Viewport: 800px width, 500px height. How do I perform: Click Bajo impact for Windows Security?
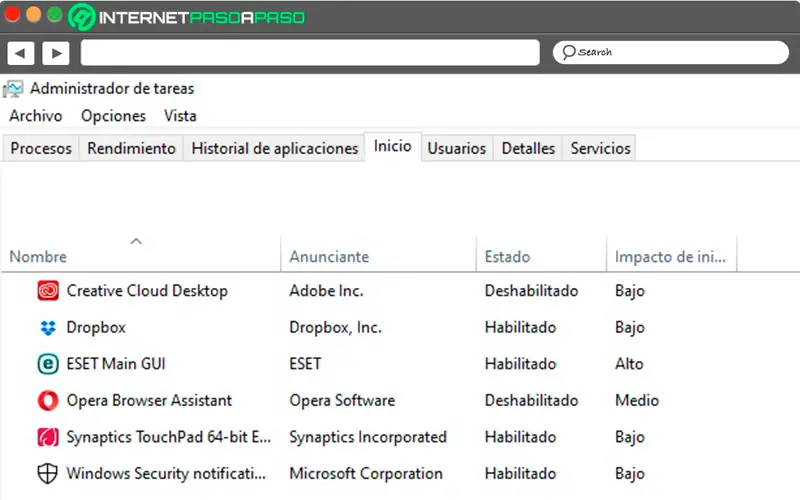point(630,473)
